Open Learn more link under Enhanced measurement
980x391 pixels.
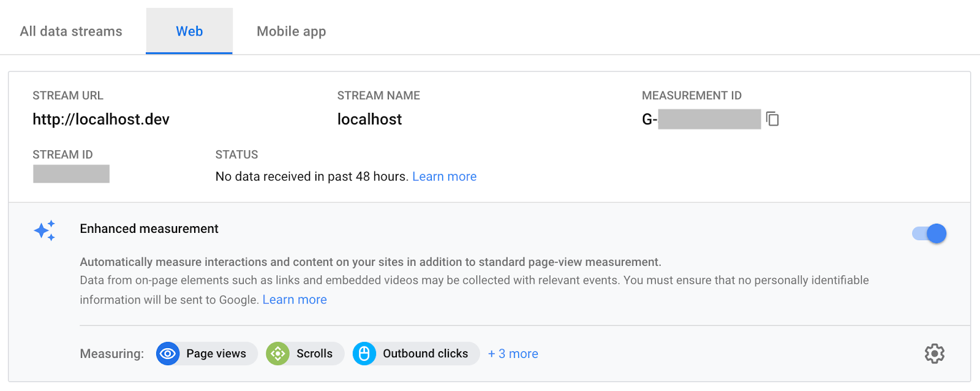click(295, 300)
